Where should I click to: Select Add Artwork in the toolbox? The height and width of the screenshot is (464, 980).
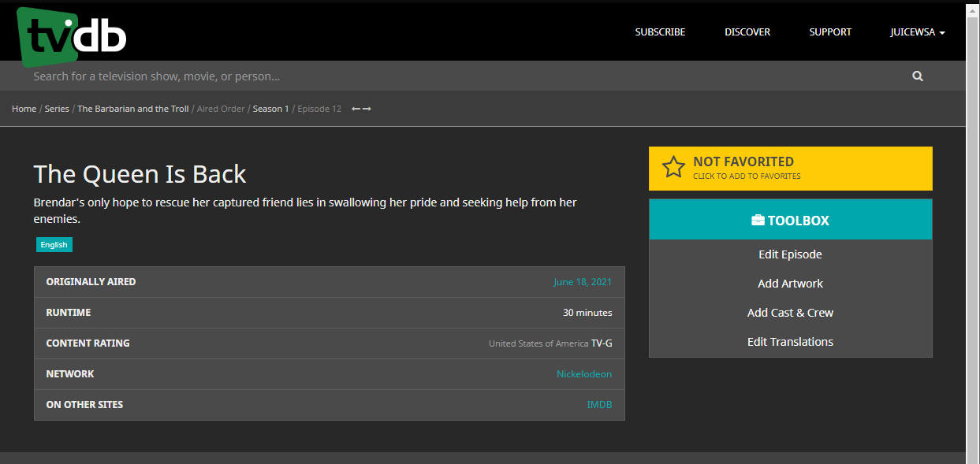click(790, 284)
